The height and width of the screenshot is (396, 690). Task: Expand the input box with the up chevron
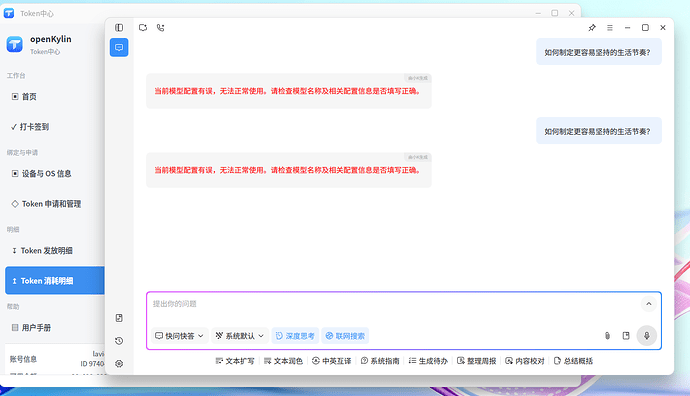(x=649, y=304)
